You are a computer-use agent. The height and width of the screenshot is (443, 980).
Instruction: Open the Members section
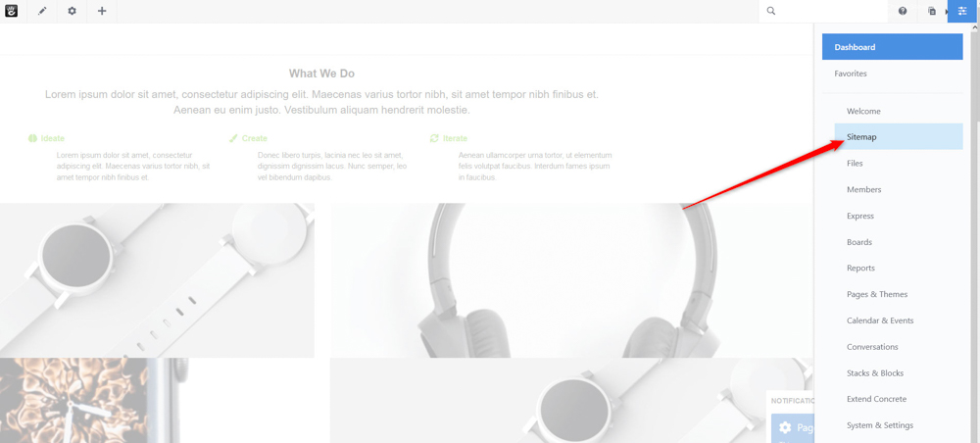tap(863, 189)
